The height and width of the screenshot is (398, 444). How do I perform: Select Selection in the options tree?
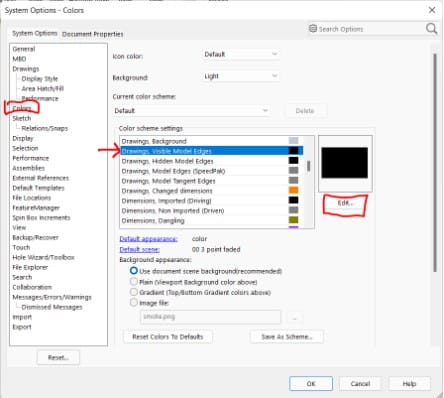pos(25,148)
